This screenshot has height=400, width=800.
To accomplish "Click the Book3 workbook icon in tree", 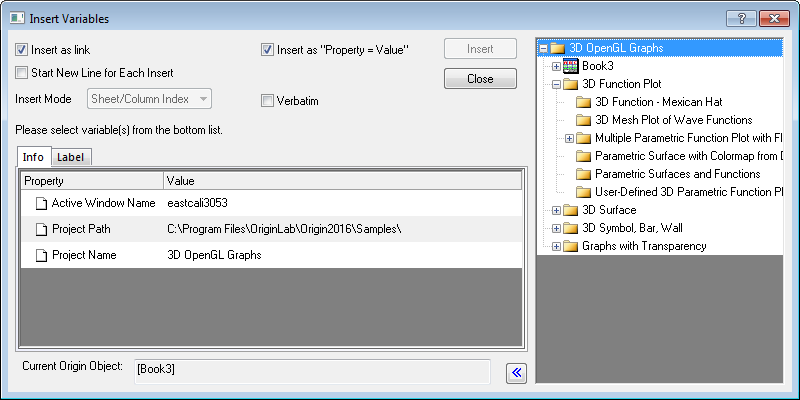I will [x=571, y=66].
